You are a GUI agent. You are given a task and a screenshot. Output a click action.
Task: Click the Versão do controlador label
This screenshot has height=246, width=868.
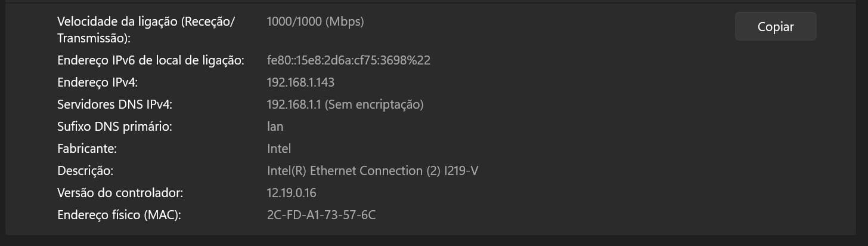click(119, 193)
